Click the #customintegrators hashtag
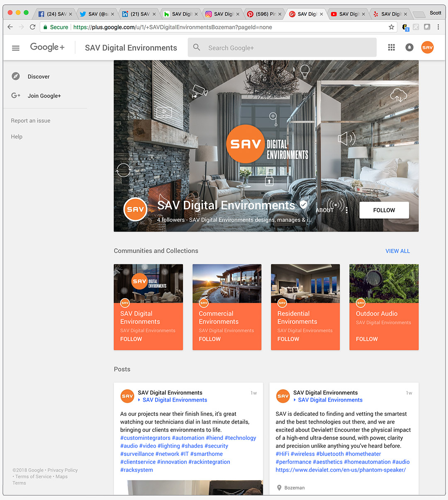 point(145,438)
